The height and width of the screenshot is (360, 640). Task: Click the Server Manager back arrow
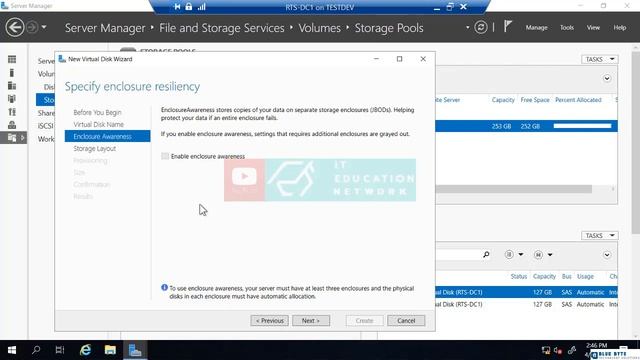(x=15, y=28)
